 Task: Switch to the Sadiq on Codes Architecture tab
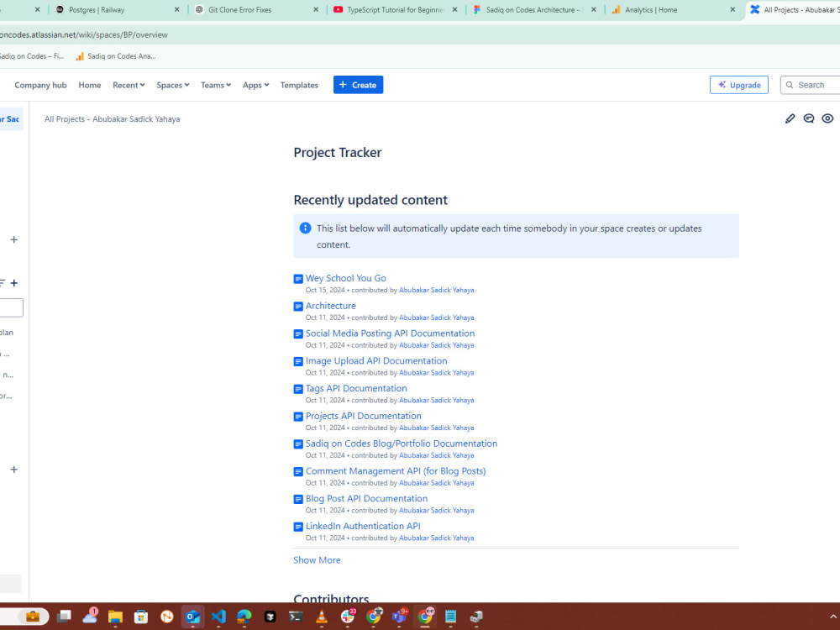click(x=534, y=9)
